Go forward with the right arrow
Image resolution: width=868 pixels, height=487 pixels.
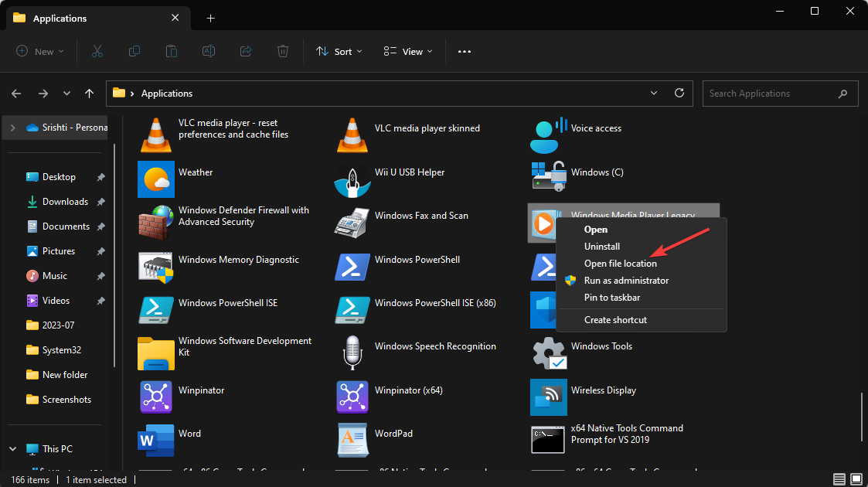[x=43, y=94]
